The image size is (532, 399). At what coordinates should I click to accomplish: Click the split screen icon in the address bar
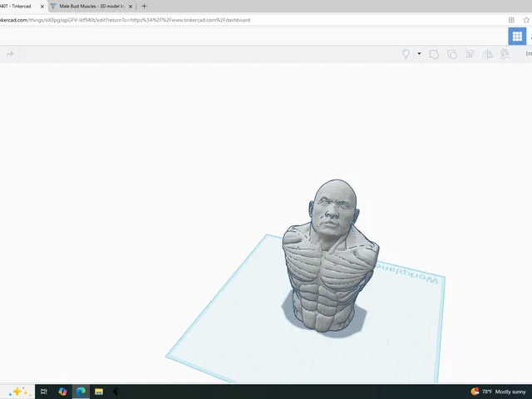(x=511, y=20)
